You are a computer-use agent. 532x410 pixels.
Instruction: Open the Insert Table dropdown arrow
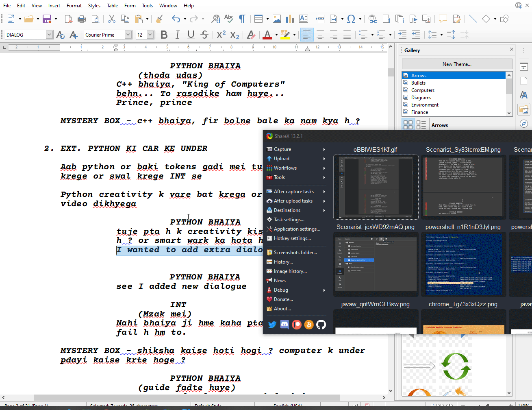(267, 19)
